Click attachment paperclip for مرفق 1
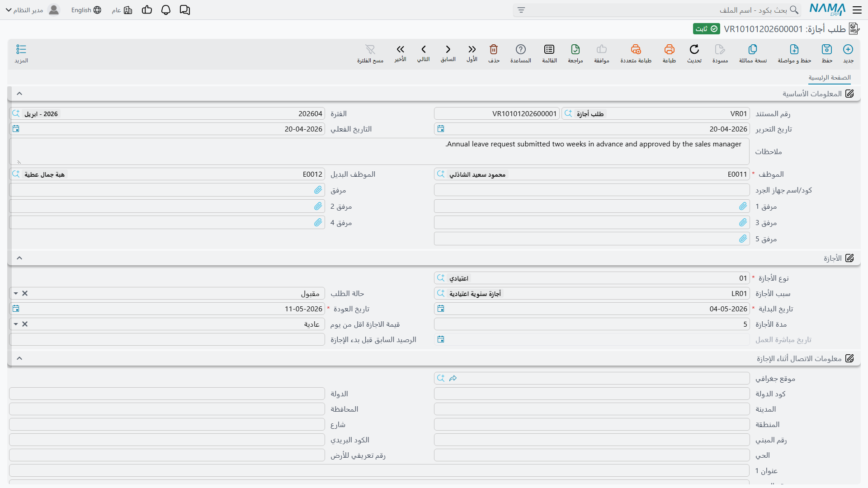This screenshot has width=868, height=488. (743, 206)
